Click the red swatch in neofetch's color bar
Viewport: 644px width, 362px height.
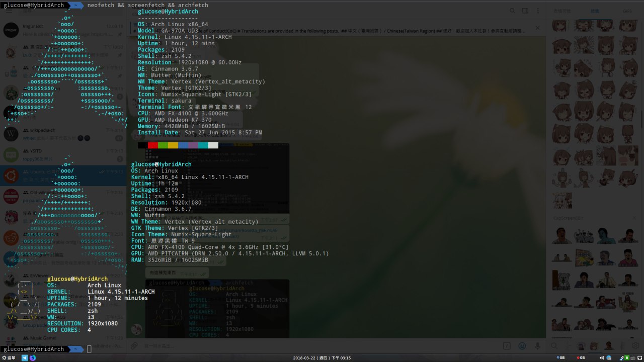point(153,145)
